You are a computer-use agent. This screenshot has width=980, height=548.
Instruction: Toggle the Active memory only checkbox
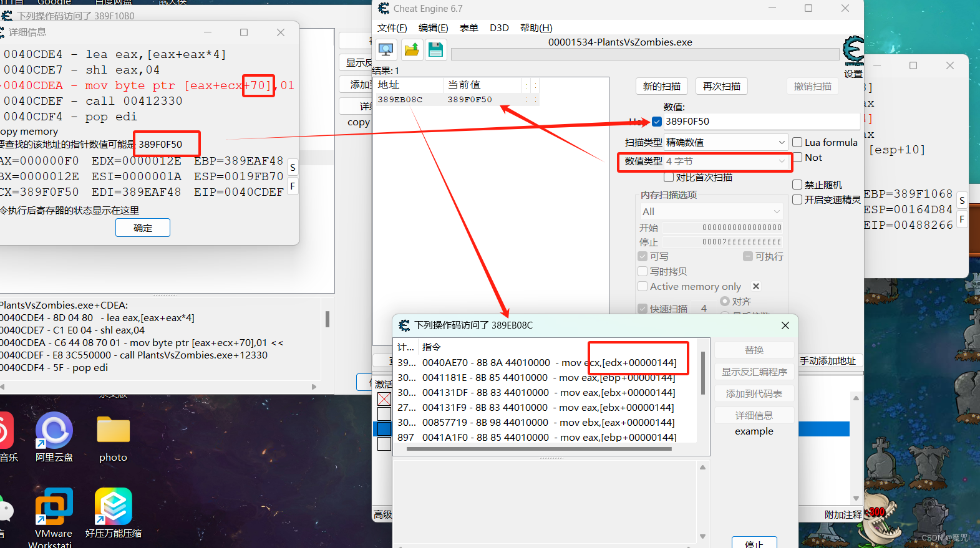pos(643,286)
